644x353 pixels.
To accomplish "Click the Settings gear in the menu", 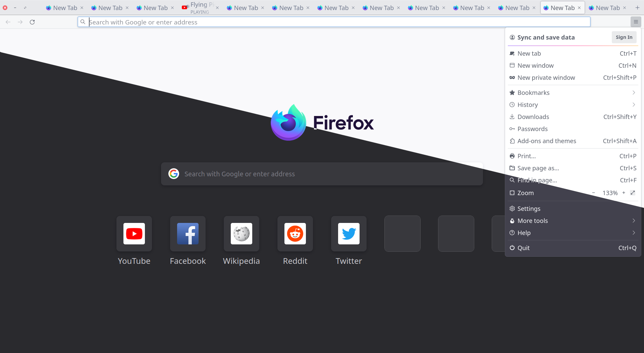I will coord(513,209).
